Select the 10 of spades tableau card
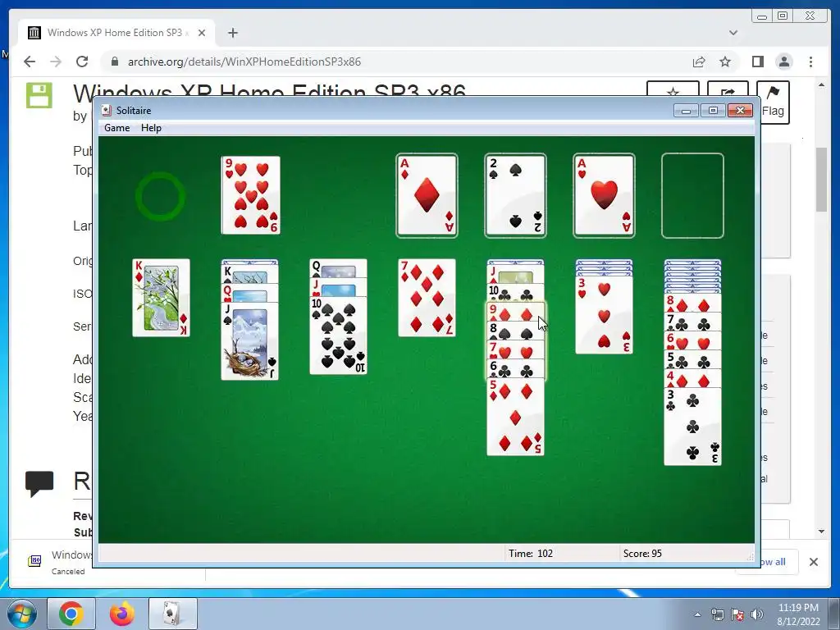The image size is (840, 630). click(339, 335)
